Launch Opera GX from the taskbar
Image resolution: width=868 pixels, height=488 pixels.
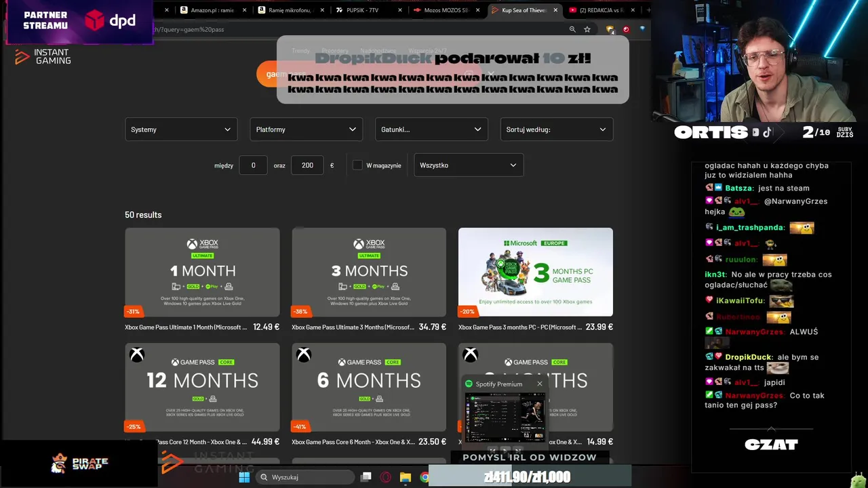(386, 477)
